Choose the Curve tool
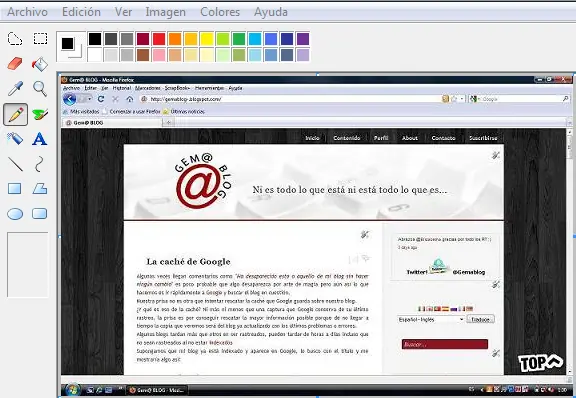Viewport: 576px width, 398px height. point(39,164)
